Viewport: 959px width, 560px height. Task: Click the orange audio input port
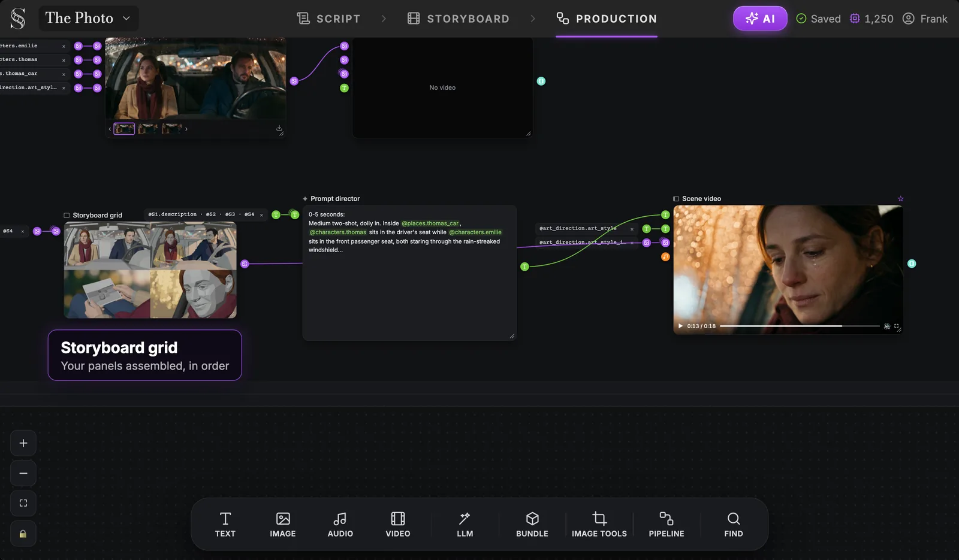click(x=665, y=257)
